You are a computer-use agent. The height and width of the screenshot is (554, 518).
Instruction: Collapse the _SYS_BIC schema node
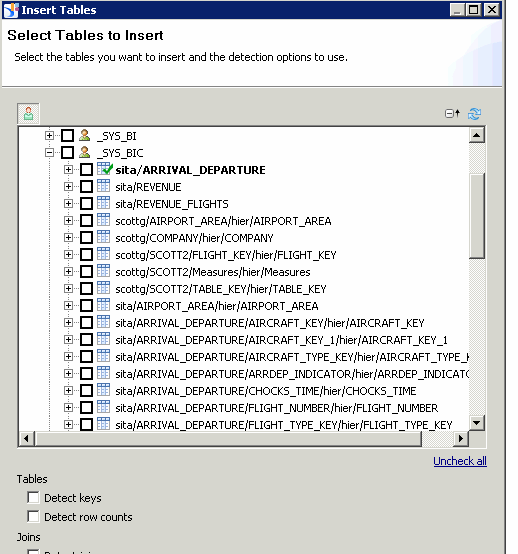(x=49, y=153)
